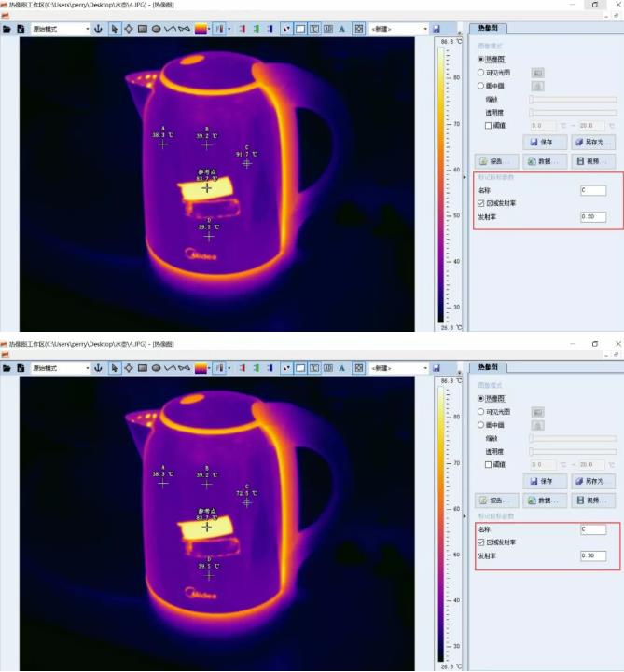Select 画中画 radio button in bottom panel
Image resolution: width=624 pixels, height=672 pixels.
point(480,424)
